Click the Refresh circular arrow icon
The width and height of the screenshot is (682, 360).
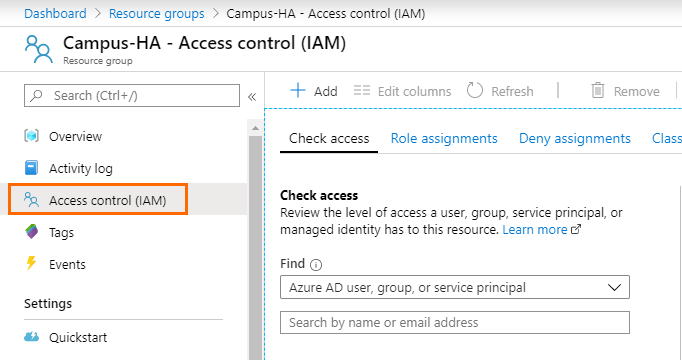pyautogui.click(x=475, y=90)
